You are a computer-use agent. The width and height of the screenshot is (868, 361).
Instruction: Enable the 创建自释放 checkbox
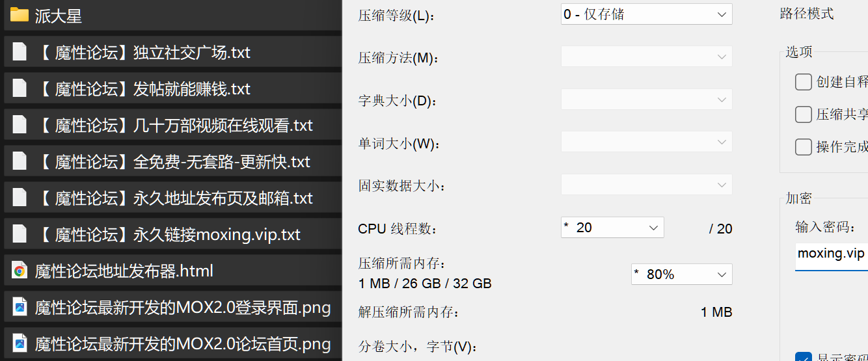coord(804,82)
